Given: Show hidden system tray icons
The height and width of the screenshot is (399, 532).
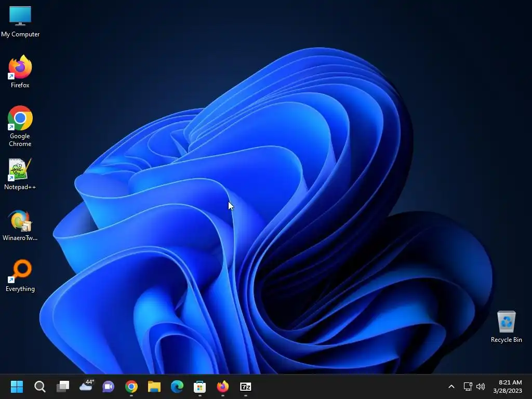Looking at the screenshot, I should click(x=451, y=387).
